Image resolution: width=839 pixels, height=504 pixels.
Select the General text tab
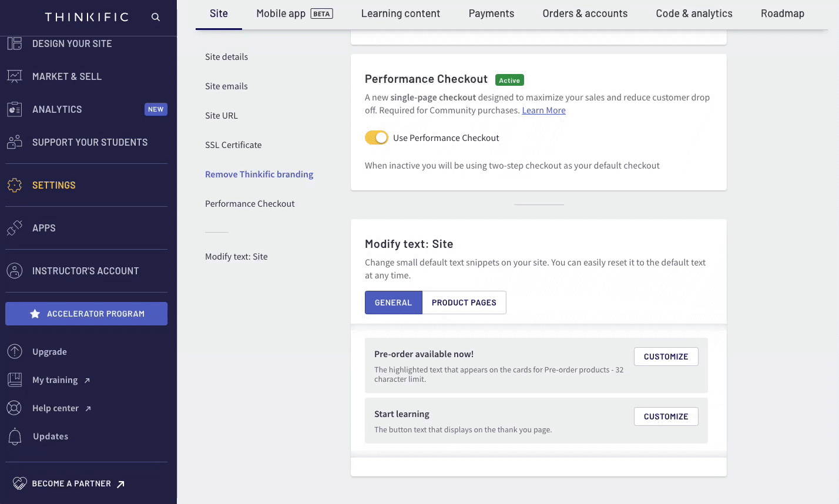coord(394,303)
